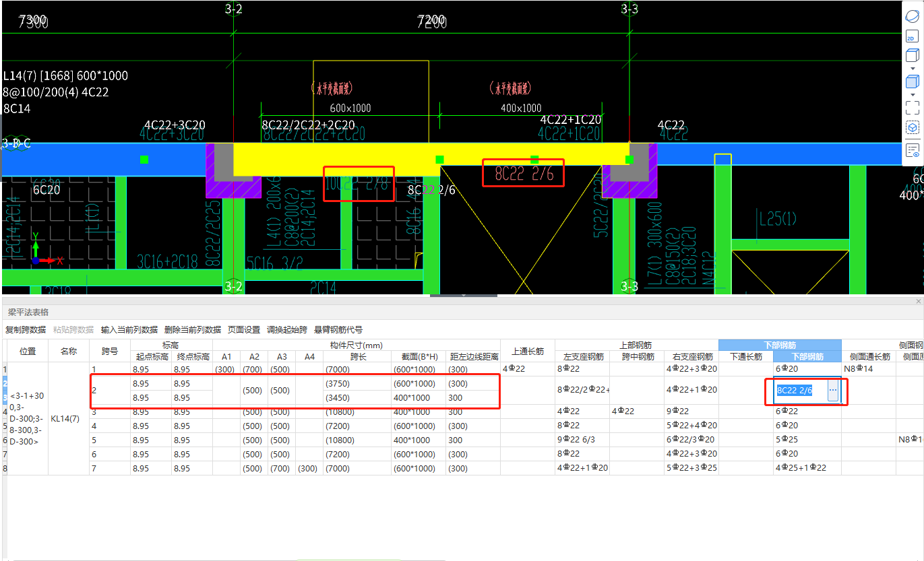This screenshot has width=924, height=561.
Task: Select the 5Φ22+3Φ25 right support cell
Action: (691, 468)
